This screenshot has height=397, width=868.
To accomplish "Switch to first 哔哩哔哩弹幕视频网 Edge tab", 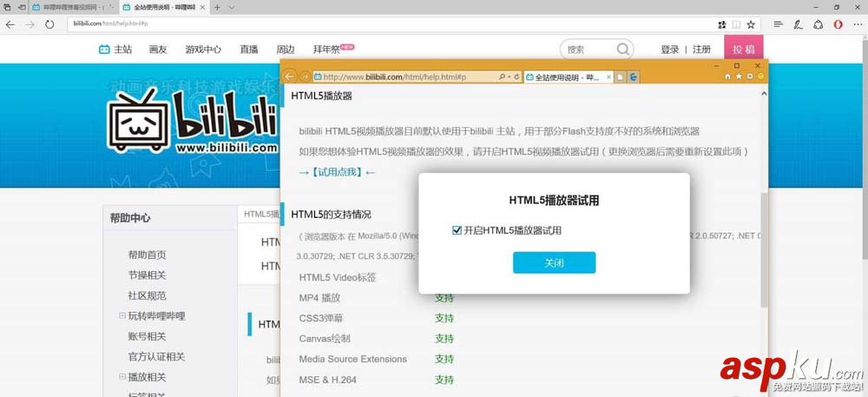I will coord(74,8).
